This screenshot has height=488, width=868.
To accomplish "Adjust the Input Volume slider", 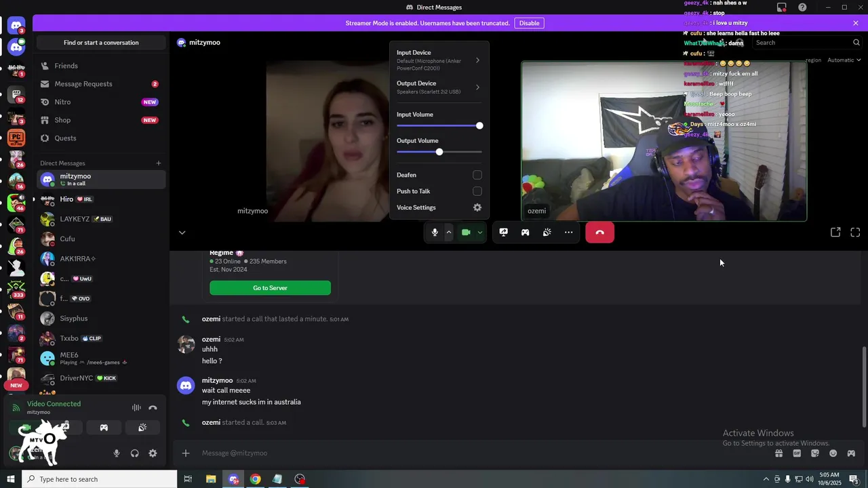I will 439,126.
